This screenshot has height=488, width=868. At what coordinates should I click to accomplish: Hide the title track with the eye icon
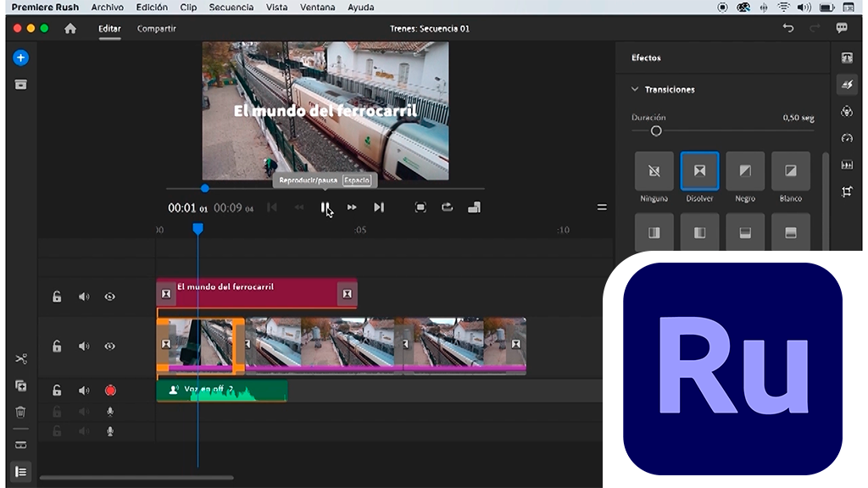(x=109, y=297)
